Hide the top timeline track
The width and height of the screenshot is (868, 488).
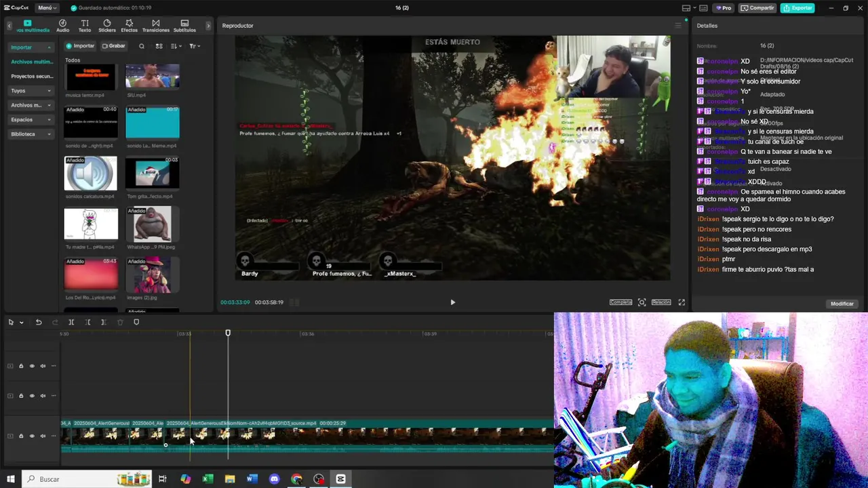(32, 366)
